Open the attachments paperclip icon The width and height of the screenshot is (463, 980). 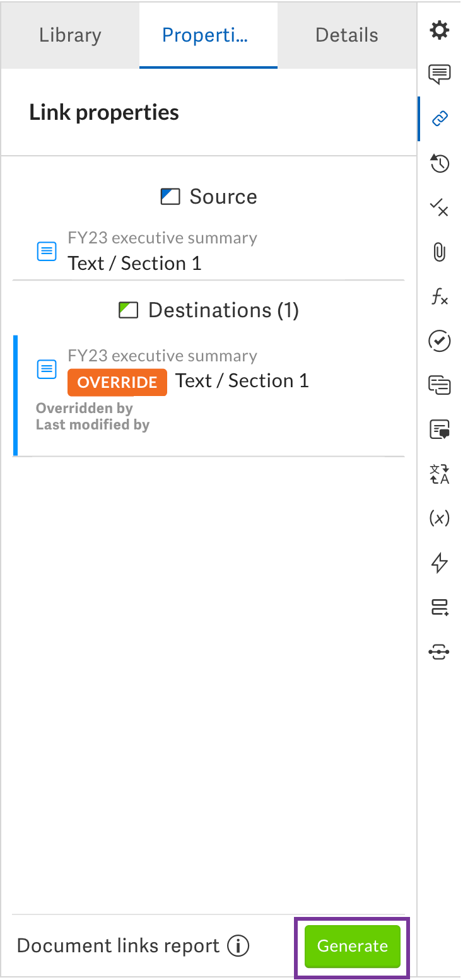tap(440, 252)
